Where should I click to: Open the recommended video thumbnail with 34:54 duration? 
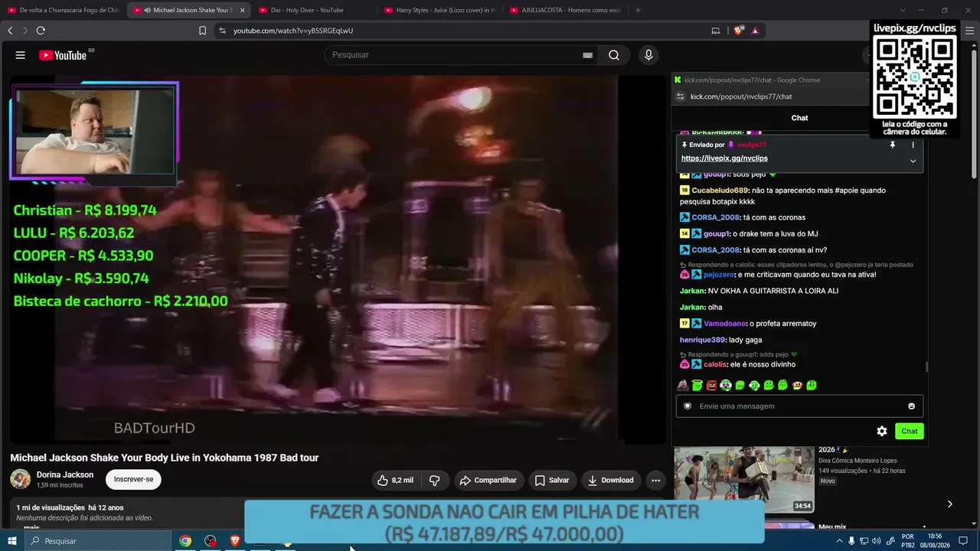(x=744, y=480)
